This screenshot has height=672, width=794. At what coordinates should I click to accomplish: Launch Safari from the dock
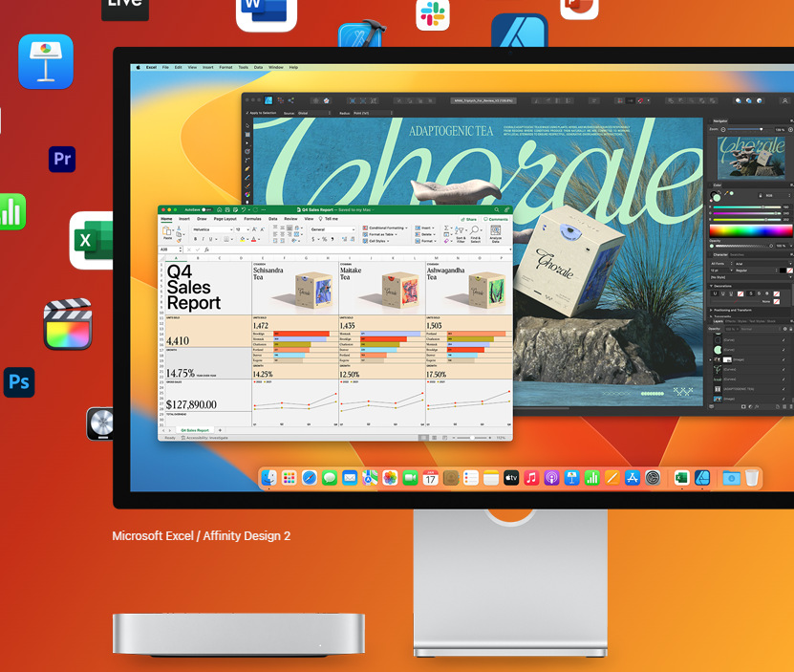point(309,477)
